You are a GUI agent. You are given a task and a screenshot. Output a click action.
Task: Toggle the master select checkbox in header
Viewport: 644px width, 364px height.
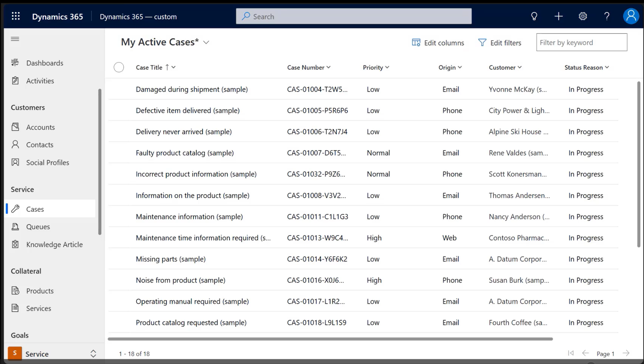coord(119,67)
